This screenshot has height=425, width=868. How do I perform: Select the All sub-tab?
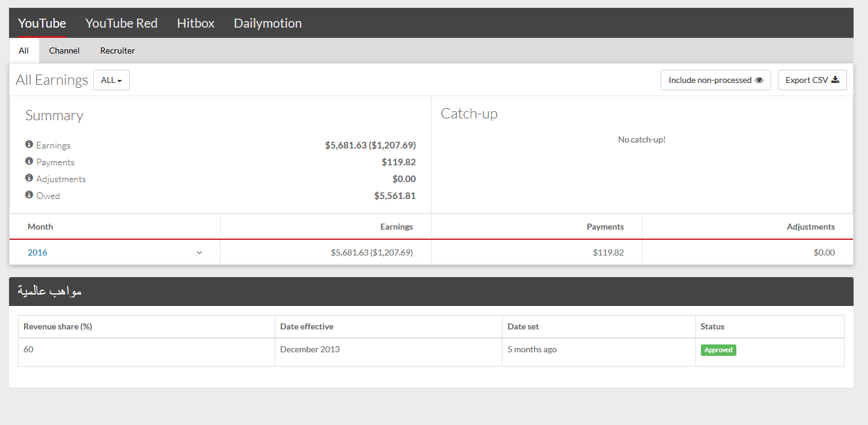(23, 50)
